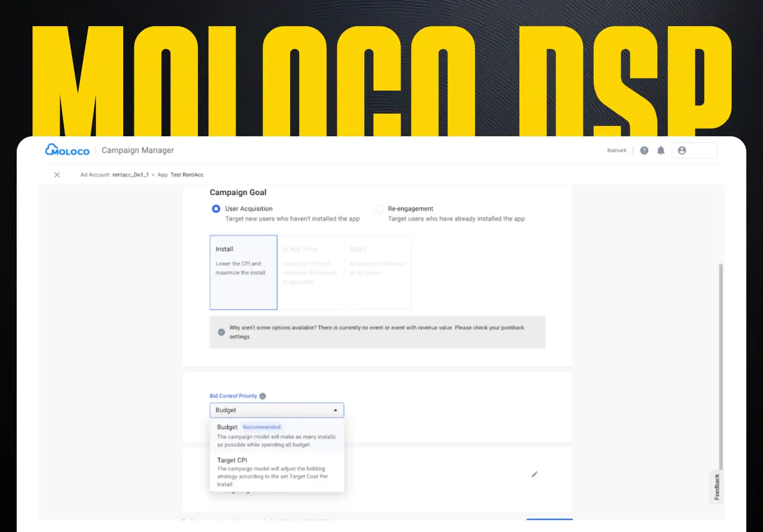Pick Budget Recommended option
763x532 pixels.
click(277, 435)
